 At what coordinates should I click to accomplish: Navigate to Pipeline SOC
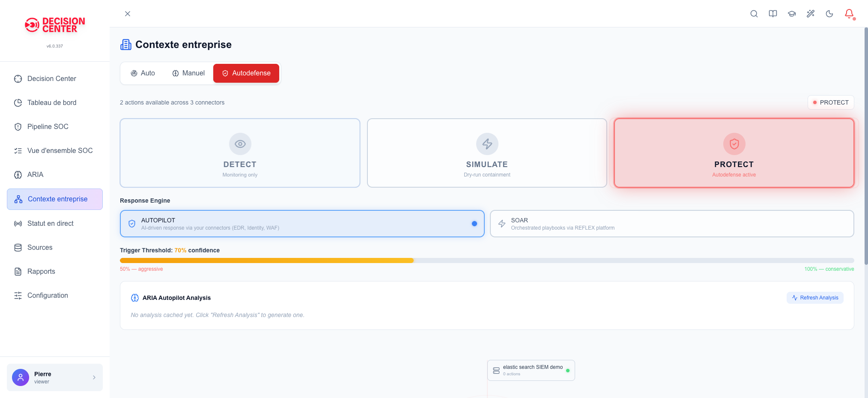tap(55, 127)
